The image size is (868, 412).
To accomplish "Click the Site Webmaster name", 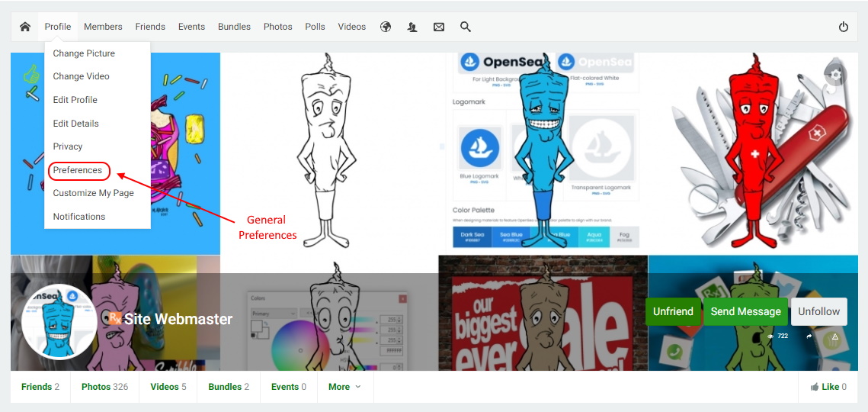I will (x=178, y=319).
